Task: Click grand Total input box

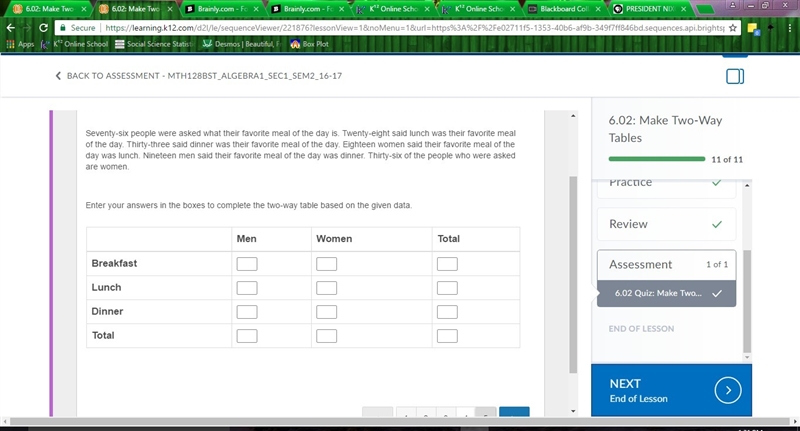Action: [x=447, y=336]
